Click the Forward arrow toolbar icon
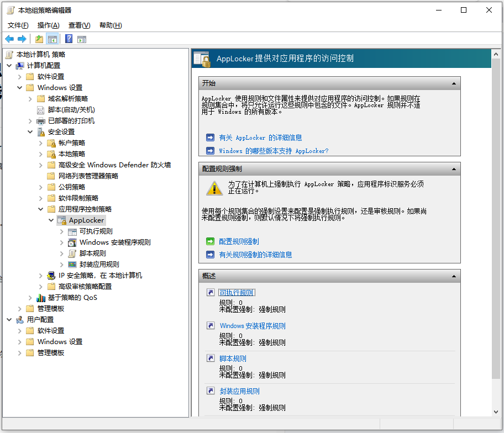Image resolution: width=504 pixels, height=433 pixels. [22, 39]
